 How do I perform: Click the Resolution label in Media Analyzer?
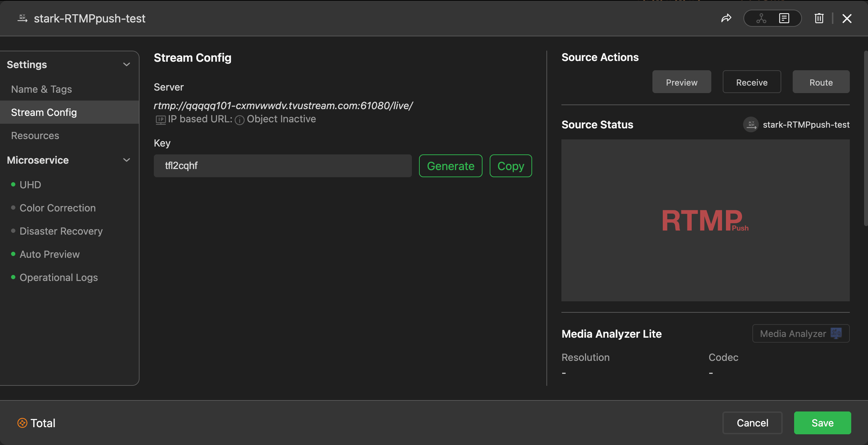coord(585,357)
